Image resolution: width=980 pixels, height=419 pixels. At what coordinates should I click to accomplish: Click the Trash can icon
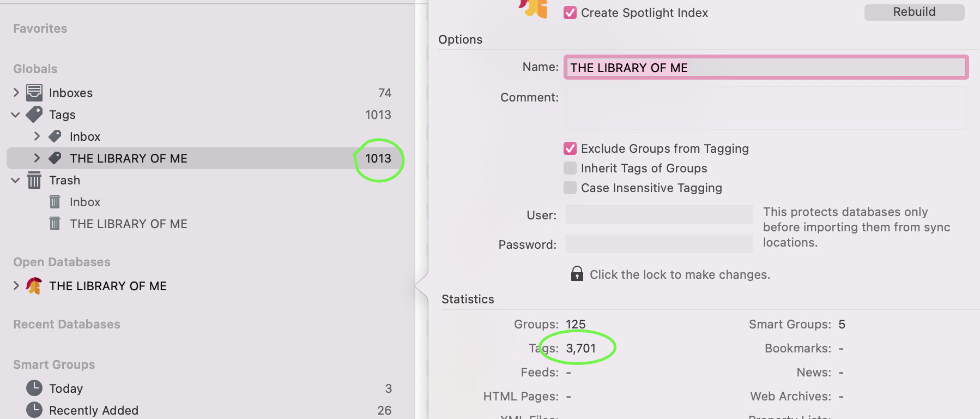pos(34,180)
